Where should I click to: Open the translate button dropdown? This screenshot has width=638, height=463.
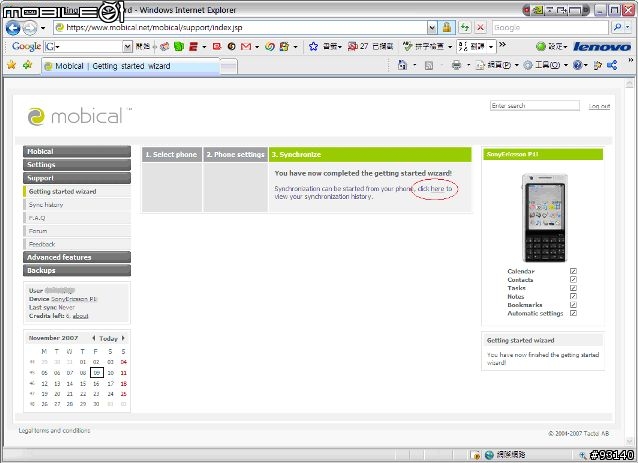(x=491, y=47)
